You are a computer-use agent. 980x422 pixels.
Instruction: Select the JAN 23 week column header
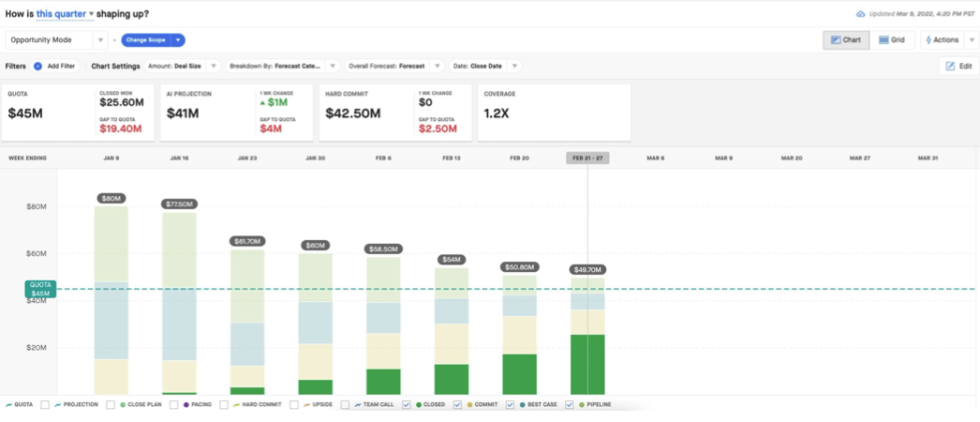tap(247, 158)
